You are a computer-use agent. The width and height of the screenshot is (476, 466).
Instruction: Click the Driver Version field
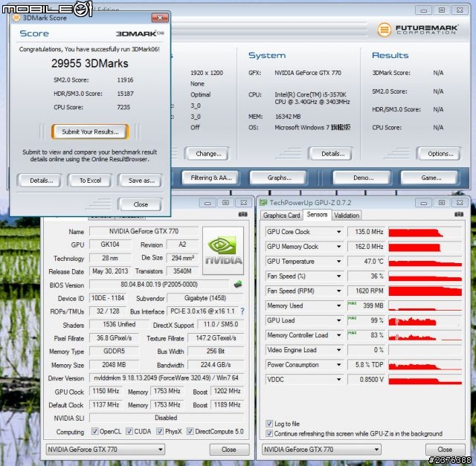click(x=167, y=378)
